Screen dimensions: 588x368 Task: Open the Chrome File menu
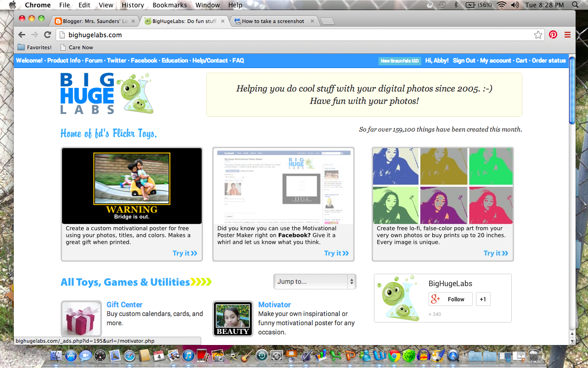[x=65, y=5]
